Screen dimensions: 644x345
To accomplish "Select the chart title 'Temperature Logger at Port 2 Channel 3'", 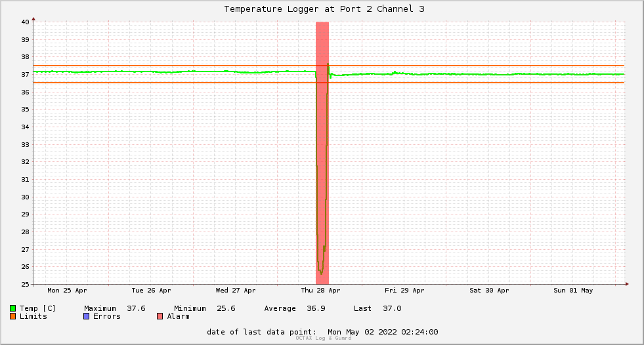I will [x=324, y=9].
